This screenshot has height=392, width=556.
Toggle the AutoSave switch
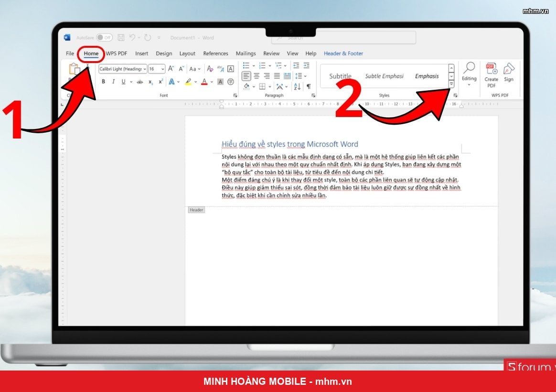pos(104,38)
